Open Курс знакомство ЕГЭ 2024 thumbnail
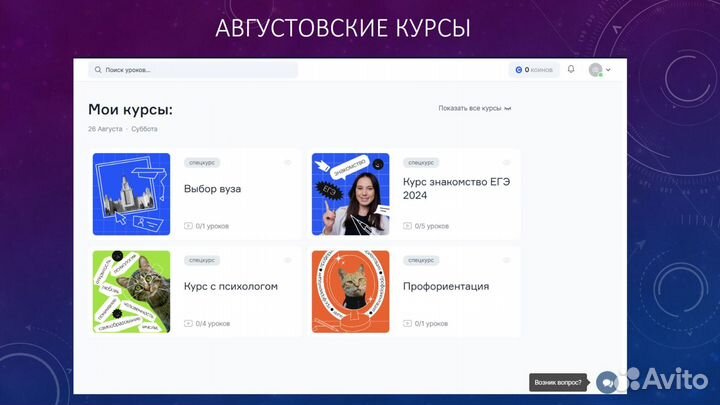 coord(350,194)
